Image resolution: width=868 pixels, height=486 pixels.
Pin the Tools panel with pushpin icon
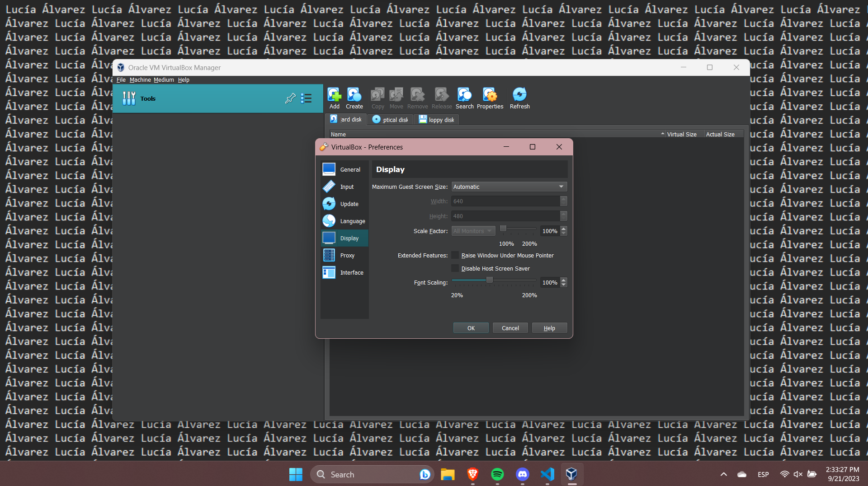290,98
